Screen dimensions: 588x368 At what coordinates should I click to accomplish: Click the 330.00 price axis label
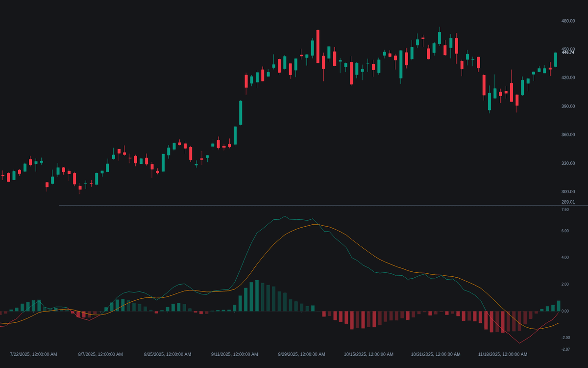568,163
